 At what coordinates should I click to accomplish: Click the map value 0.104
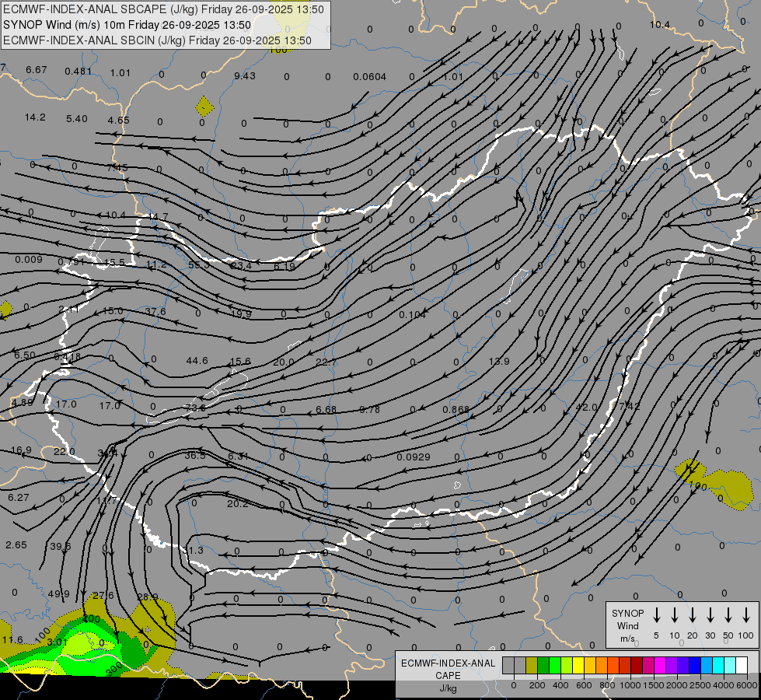[x=413, y=315]
